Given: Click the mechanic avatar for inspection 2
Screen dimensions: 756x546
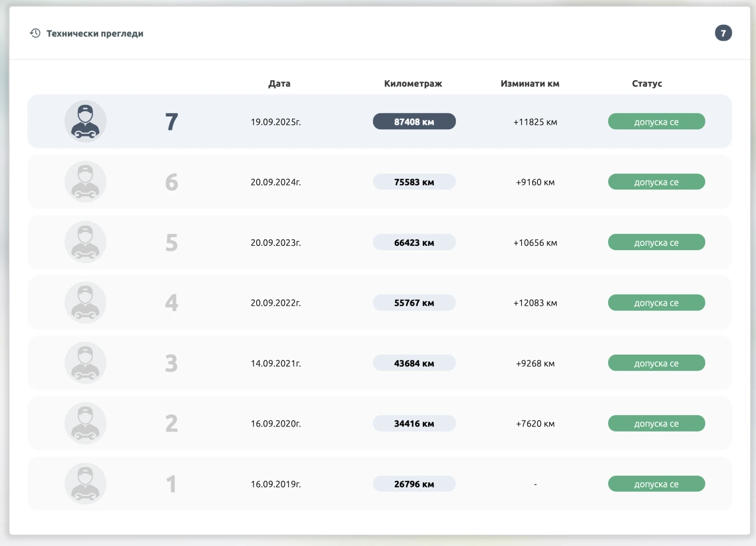Looking at the screenshot, I should pyautogui.click(x=86, y=423).
